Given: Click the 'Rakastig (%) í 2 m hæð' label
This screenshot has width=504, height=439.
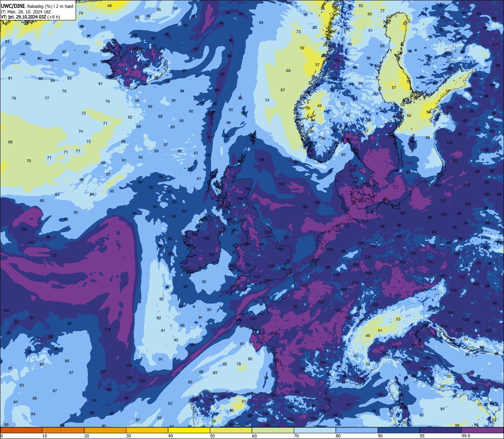Looking at the screenshot, I should (x=50, y=6).
